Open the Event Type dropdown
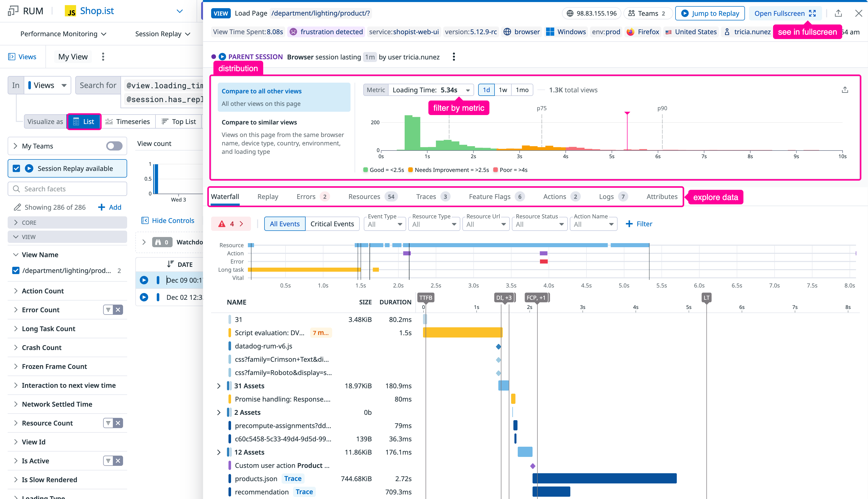Viewport: 868px width, 499px height. (x=384, y=224)
